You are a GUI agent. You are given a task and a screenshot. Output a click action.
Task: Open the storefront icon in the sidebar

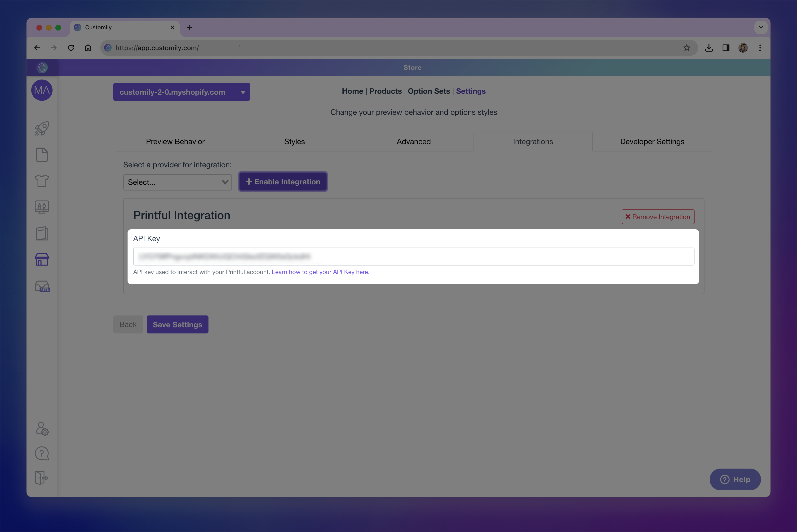click(x=42, y=260)
